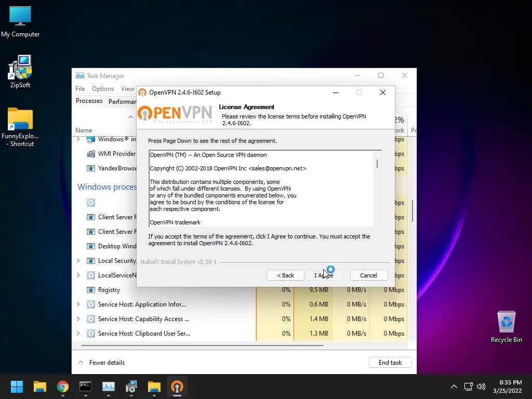The width and height of the screenshot is (532, 399).
Task: Switch to the Processes tab
Action: point(89,101)
